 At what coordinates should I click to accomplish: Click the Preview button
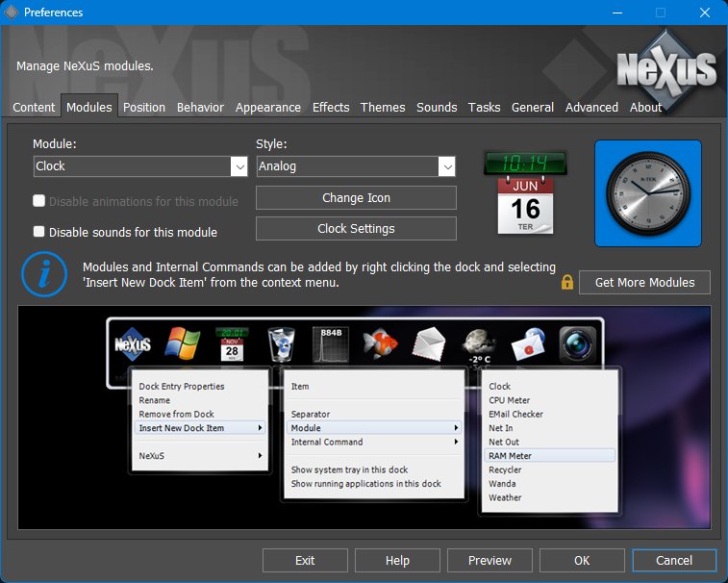click(490, 560)
